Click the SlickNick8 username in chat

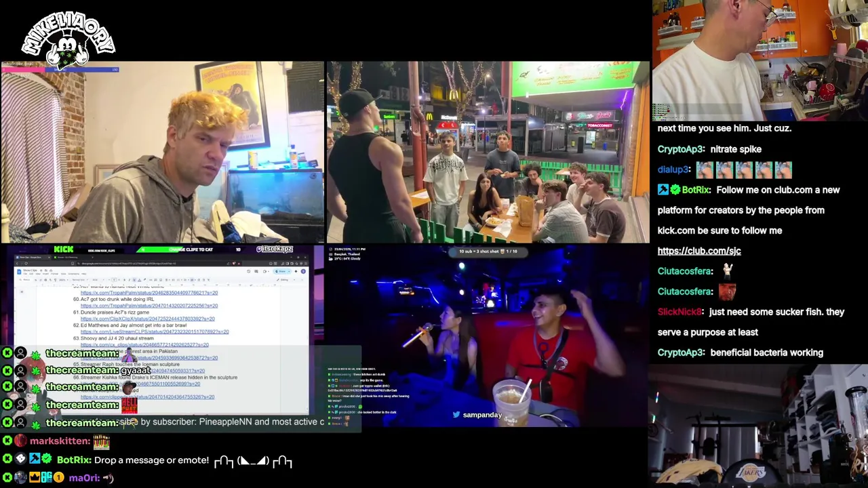tap(679, 312)
